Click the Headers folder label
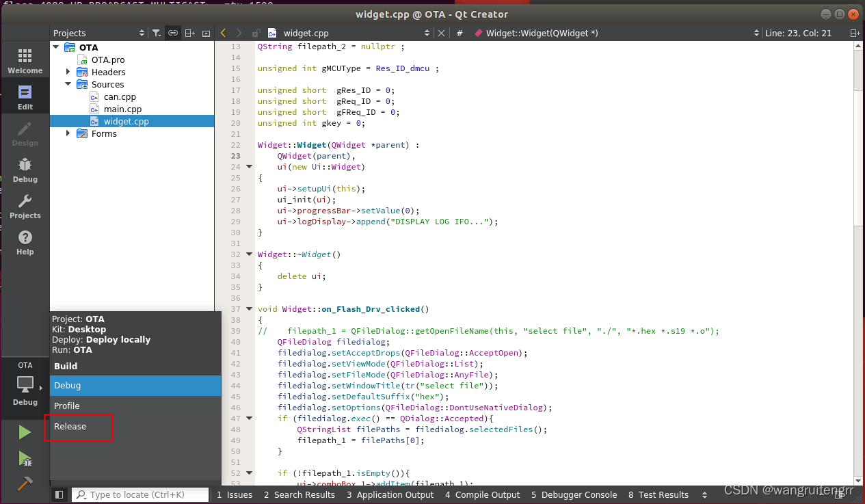This screenshot has width=865, height=504. click(108, 72)
